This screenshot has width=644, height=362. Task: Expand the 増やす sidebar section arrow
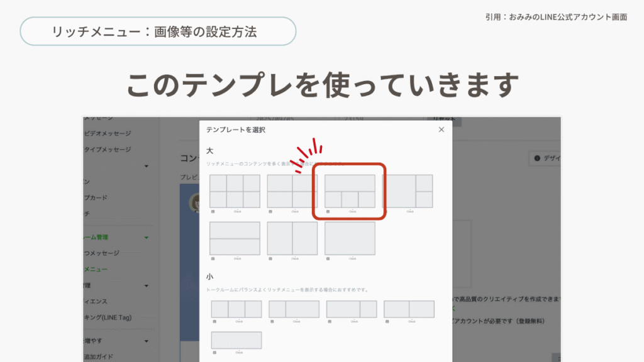click(147, 341)
